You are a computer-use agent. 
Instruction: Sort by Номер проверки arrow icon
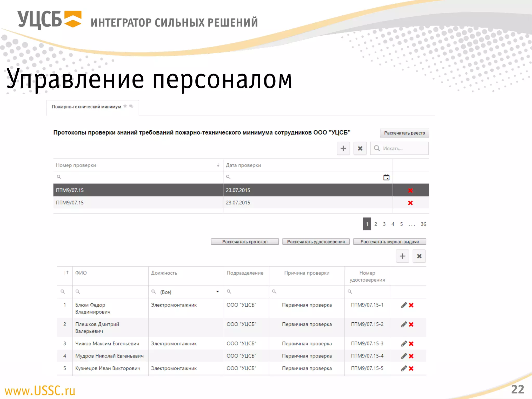pos(218,165)
